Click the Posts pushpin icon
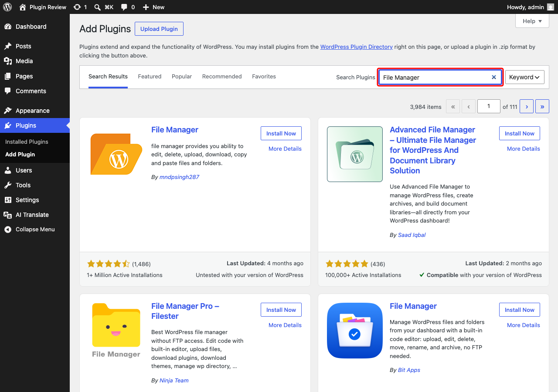 tap(8, 46)
